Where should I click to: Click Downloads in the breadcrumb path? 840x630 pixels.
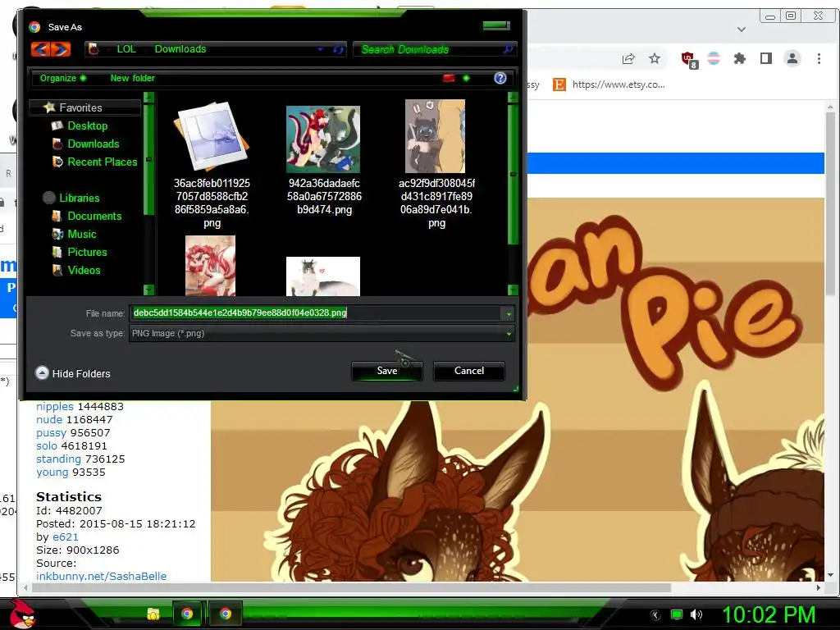(x=180, y=49)
